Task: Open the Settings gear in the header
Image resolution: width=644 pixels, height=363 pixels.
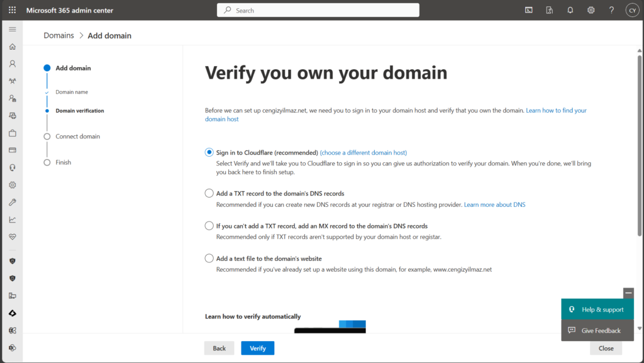Action: (x=591, y=10)
